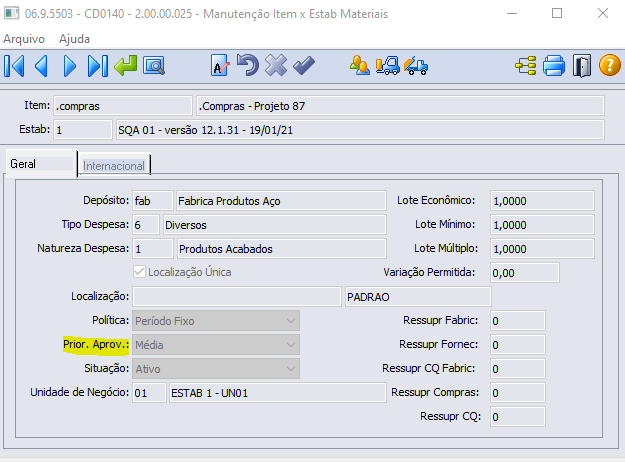
Task: Expand the Prior. Aprov. dropdown
Action: pos(216,345)
